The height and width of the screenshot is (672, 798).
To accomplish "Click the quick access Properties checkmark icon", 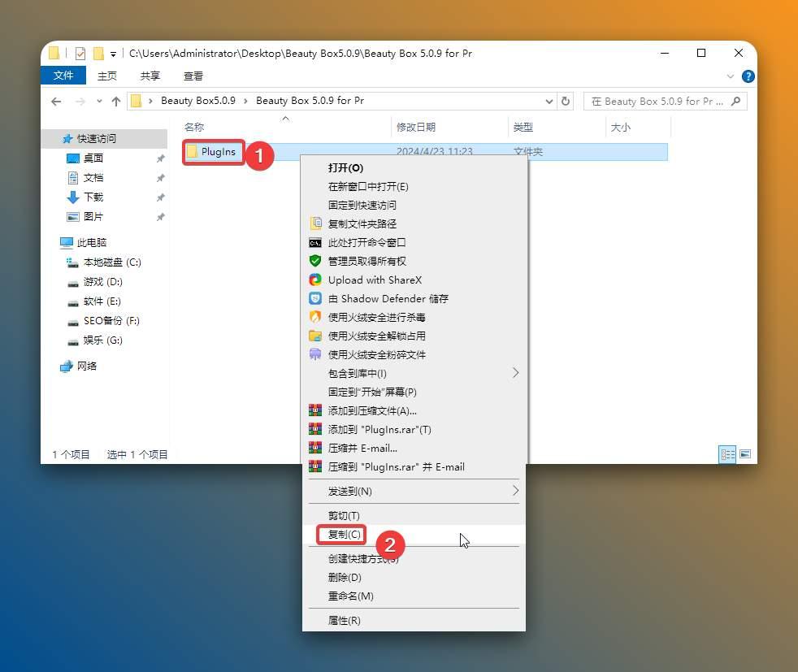I will coord(80,53).
